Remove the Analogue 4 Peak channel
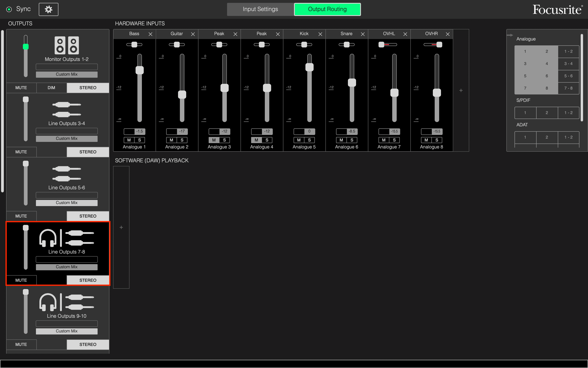 click(278, 34)
